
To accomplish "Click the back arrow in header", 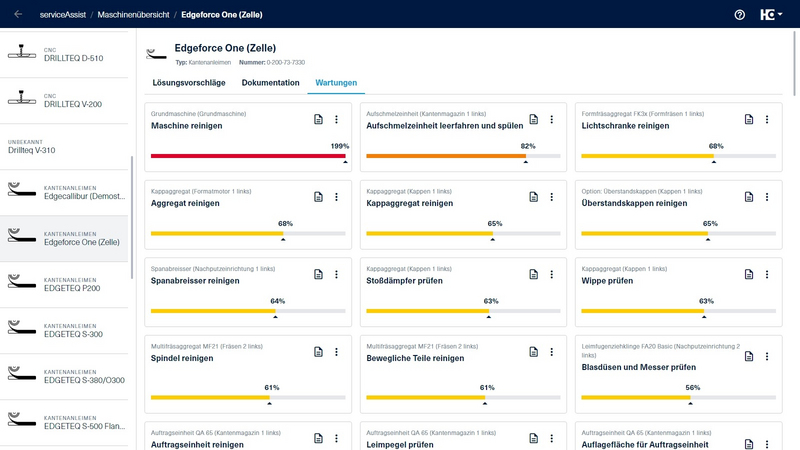I will pos(18,15).
